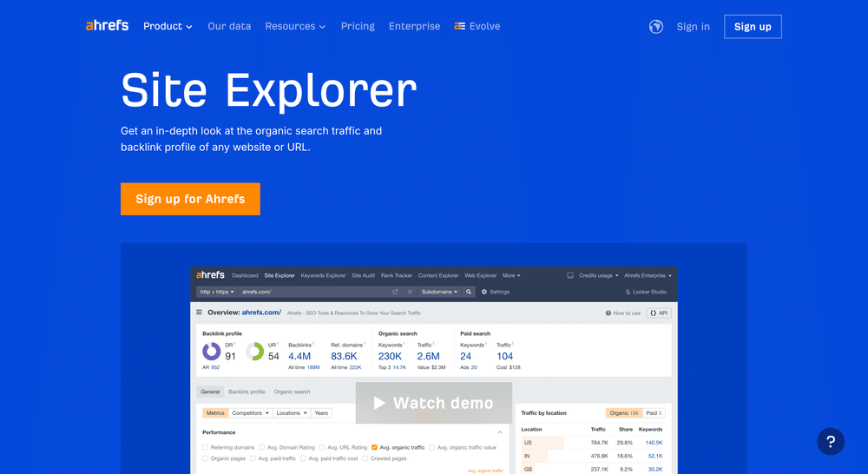Click the API button in the demo
868x474 pixels.
pyautogui.click(x=659, y=313)
